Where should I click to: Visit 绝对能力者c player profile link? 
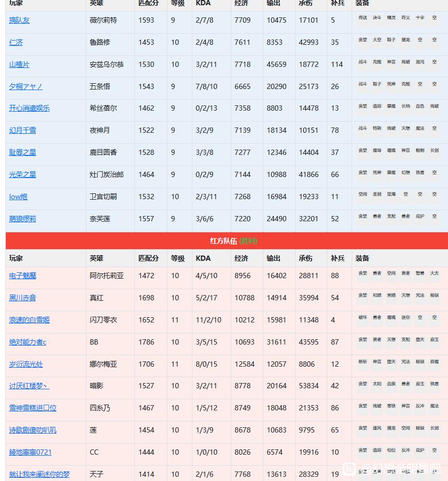[x=27, y=342]
